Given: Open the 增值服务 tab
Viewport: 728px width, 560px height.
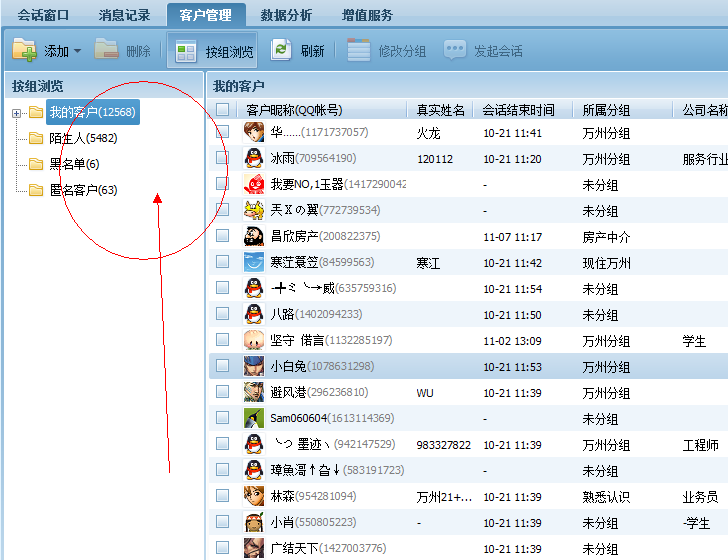Looking at the screenshot, I should (367, 14).
